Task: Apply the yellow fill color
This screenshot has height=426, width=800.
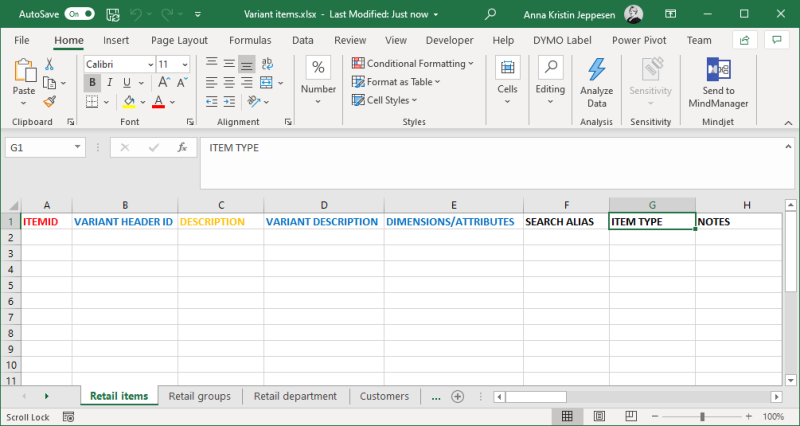Action: click(x=129, y=102)
